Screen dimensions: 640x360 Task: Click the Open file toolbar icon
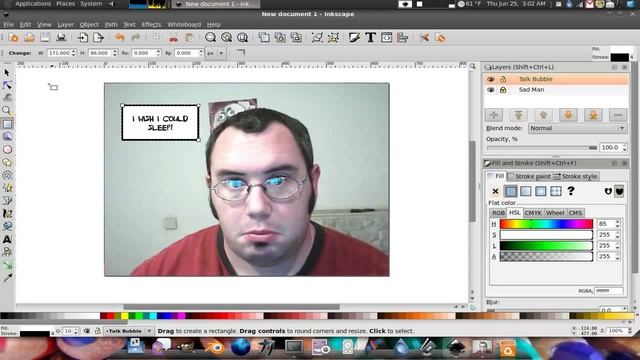pos(29,38)
